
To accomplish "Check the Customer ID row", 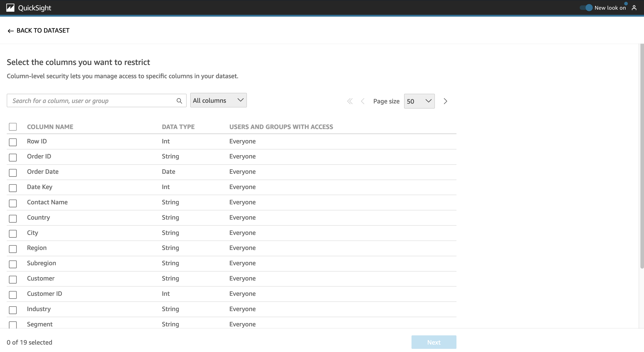I will [x=13, y=294].
